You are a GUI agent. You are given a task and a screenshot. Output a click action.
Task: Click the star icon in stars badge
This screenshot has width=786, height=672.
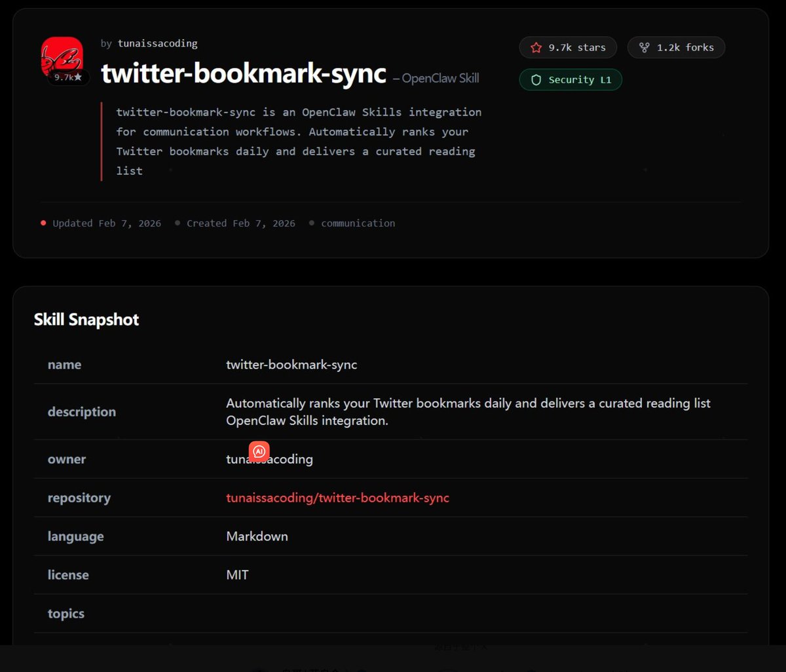coord(536,48)
